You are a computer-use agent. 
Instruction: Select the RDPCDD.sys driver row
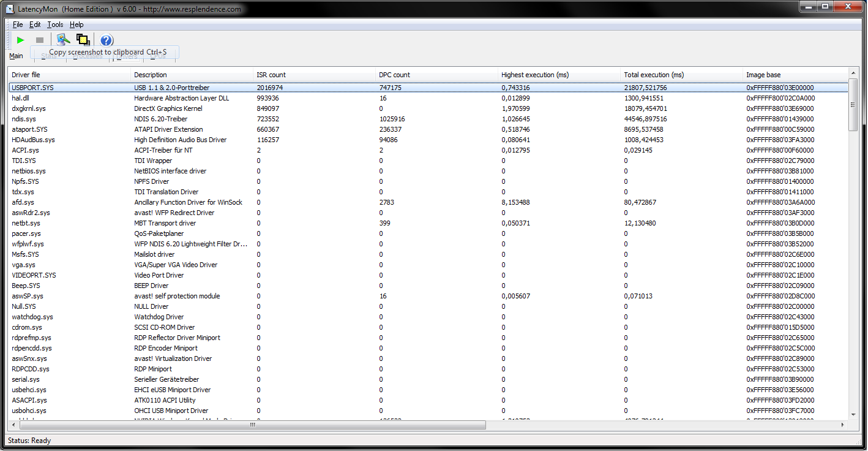(428, 369)
